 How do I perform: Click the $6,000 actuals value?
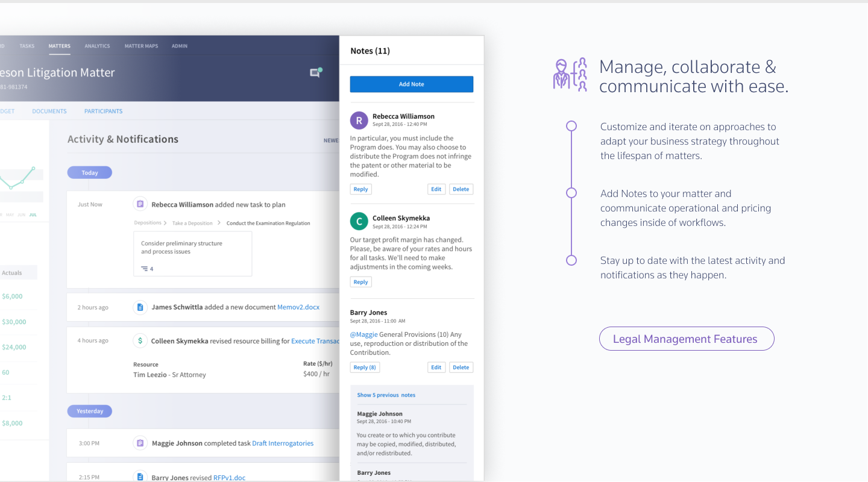[x=12, y=296]
